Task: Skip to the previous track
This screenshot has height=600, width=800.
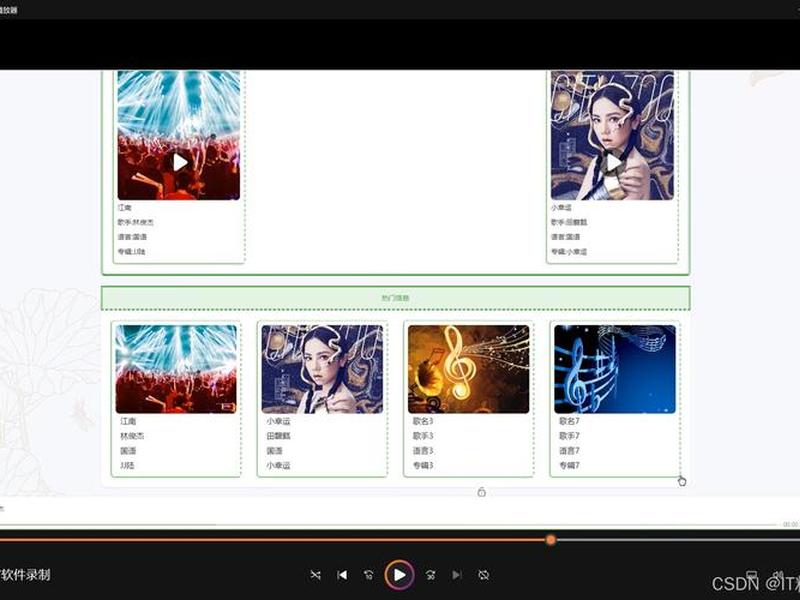Action: [342, 575]
